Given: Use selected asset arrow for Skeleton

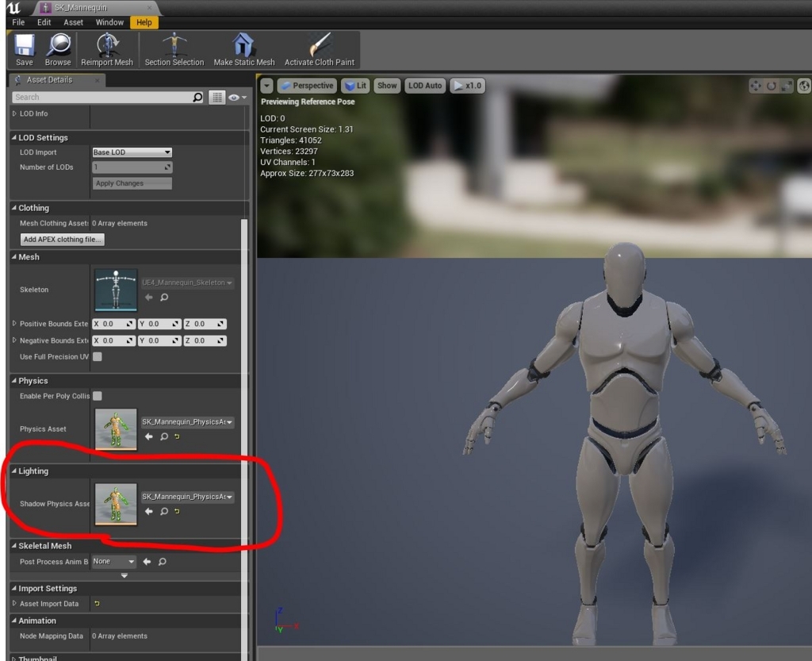Looking at the screenshot, I should 148,298.
